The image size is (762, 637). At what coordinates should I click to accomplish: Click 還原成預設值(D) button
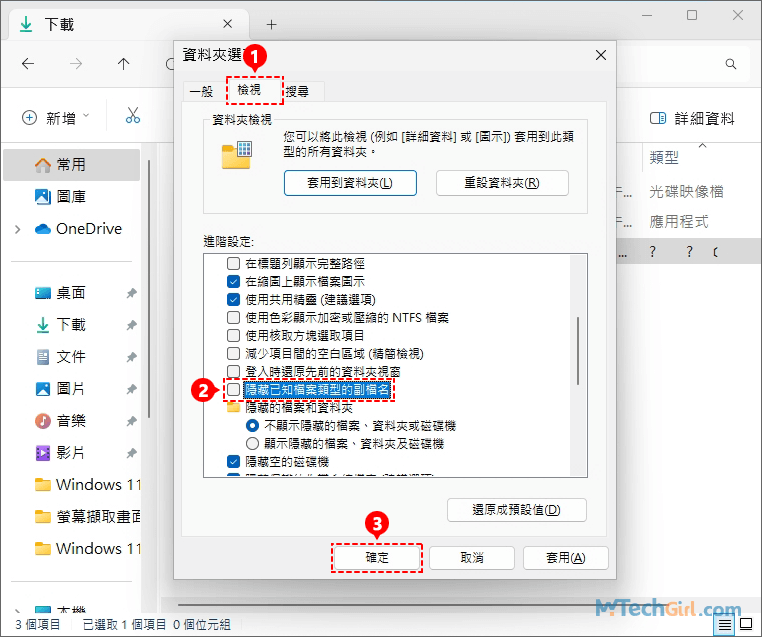point(517,510)
